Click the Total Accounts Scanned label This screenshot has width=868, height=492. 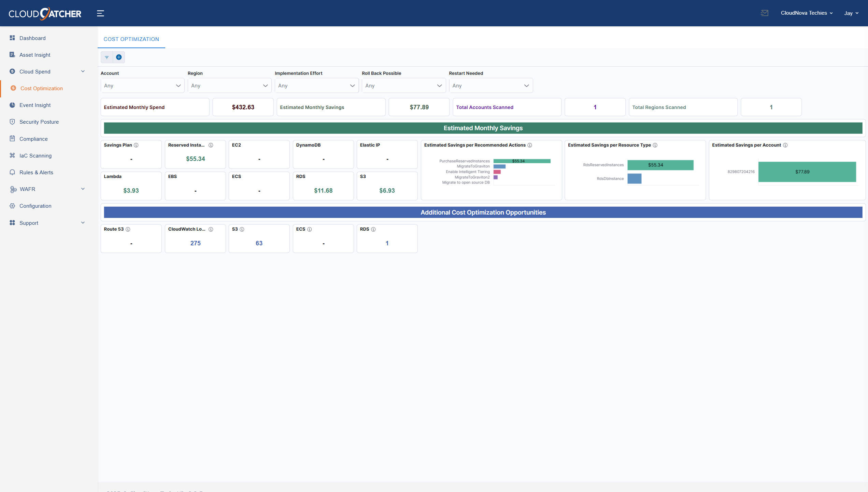point(485,107)
